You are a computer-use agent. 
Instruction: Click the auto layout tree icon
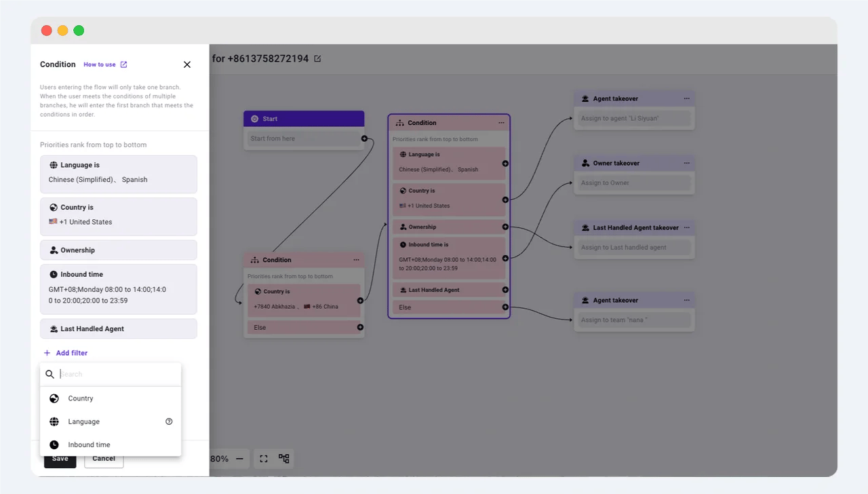pyautogui.click(x=284, y=459)
